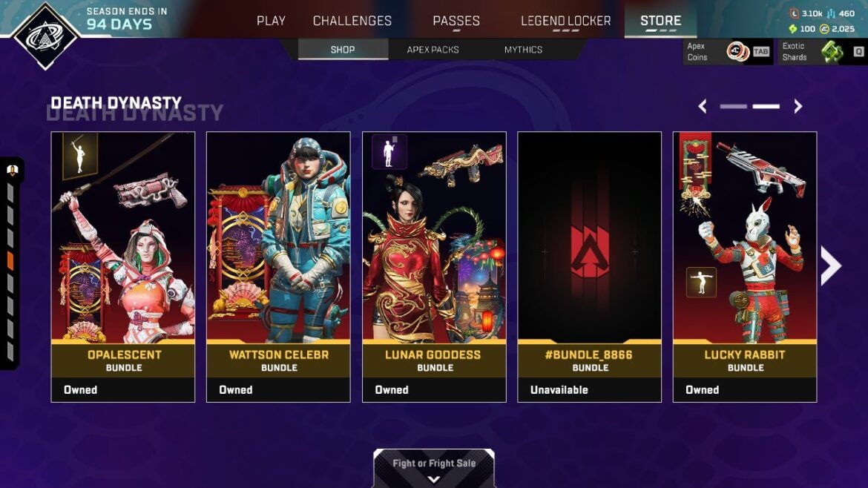
Task: Select the first page indicator bar
Action: tap(734, 106)
